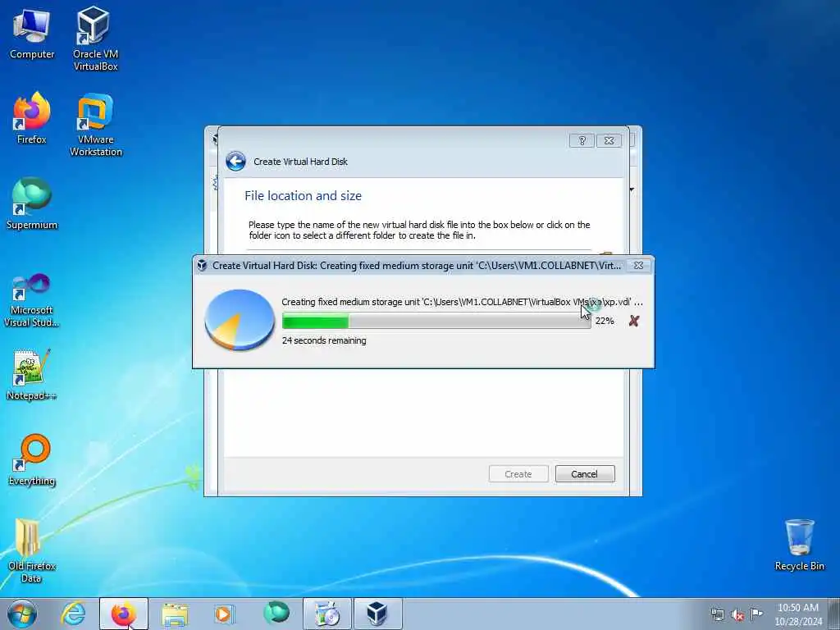The width and height of the screenshot is (840, 630).
Task: Click the 22% progress percentage text
Action: tap(605, 321)
